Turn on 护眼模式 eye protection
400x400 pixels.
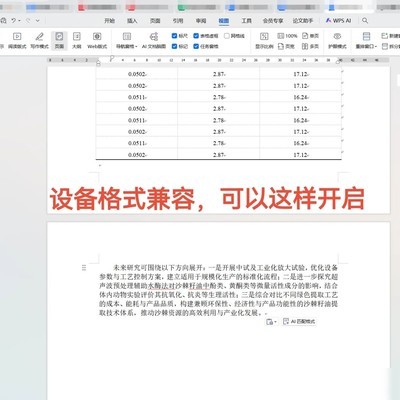pyautogui.click(x=337, y=41)
